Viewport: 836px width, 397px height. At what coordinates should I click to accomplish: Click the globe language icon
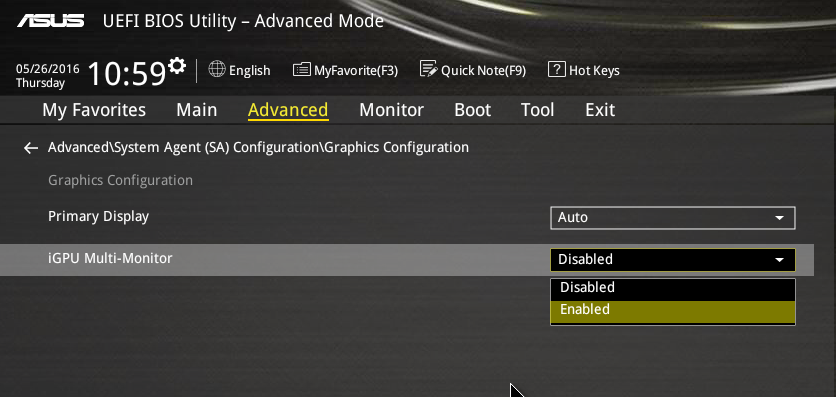click(216, 69)
